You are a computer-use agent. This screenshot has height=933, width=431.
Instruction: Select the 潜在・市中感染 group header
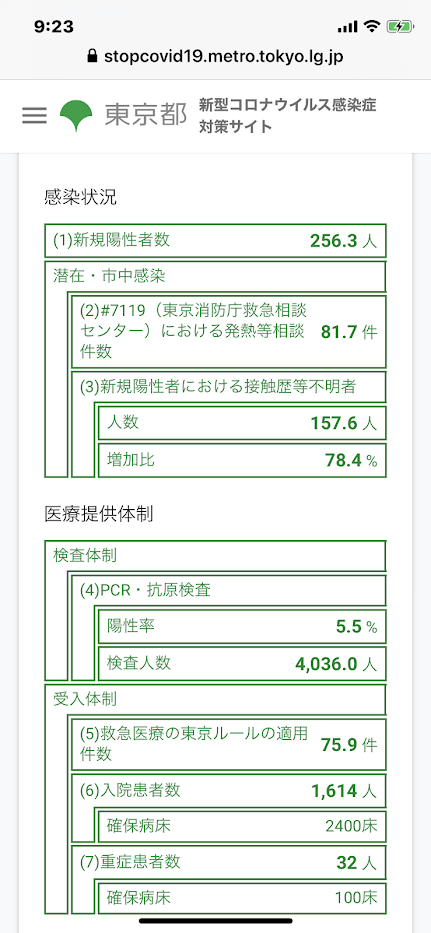pos(215,276)
